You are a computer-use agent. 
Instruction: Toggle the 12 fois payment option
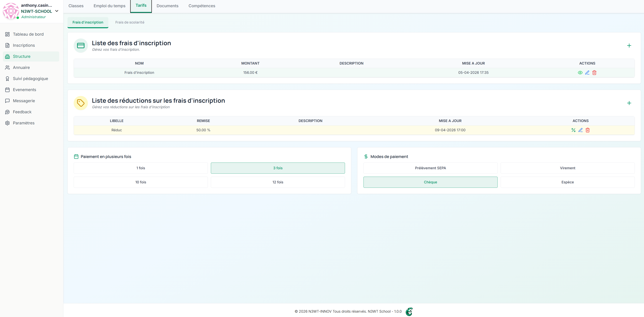pos(278,182)
